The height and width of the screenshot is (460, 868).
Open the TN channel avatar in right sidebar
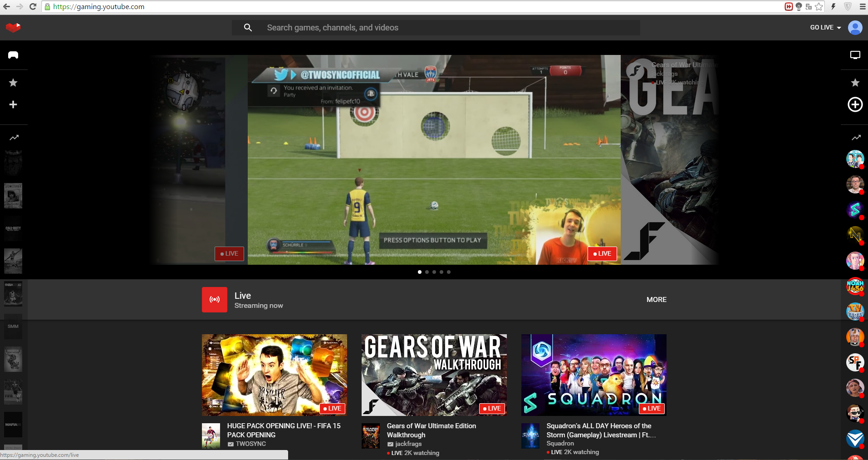(x=855, y=312)
